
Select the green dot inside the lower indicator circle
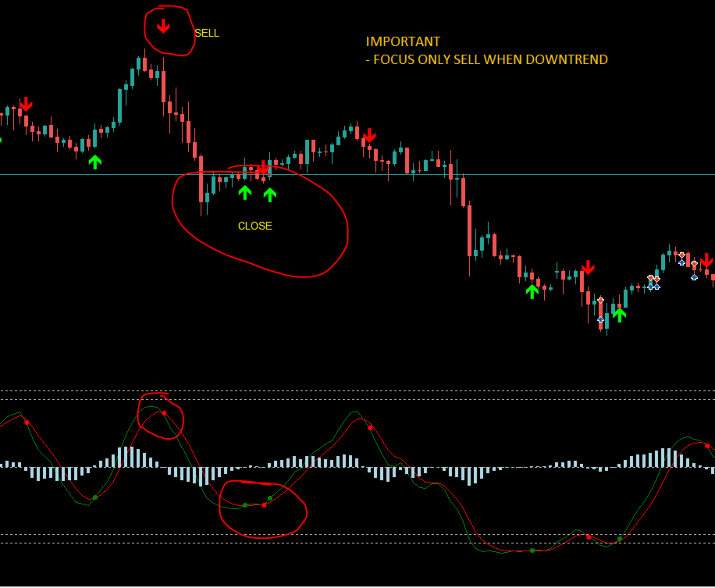point(244,504)
